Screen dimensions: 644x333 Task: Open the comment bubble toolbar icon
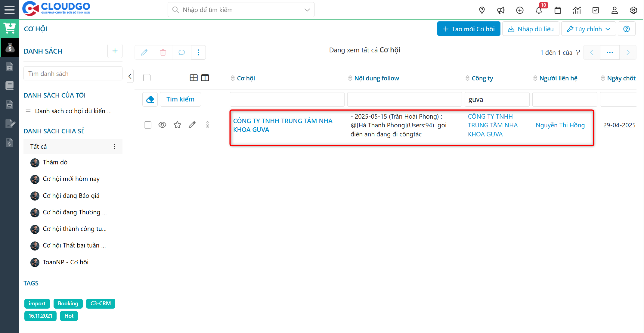(181, 52)
